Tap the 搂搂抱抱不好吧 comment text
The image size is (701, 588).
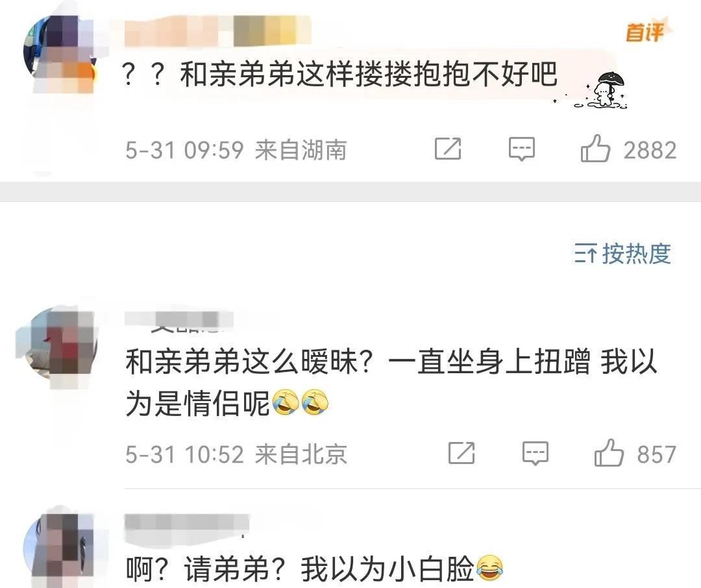339,74
